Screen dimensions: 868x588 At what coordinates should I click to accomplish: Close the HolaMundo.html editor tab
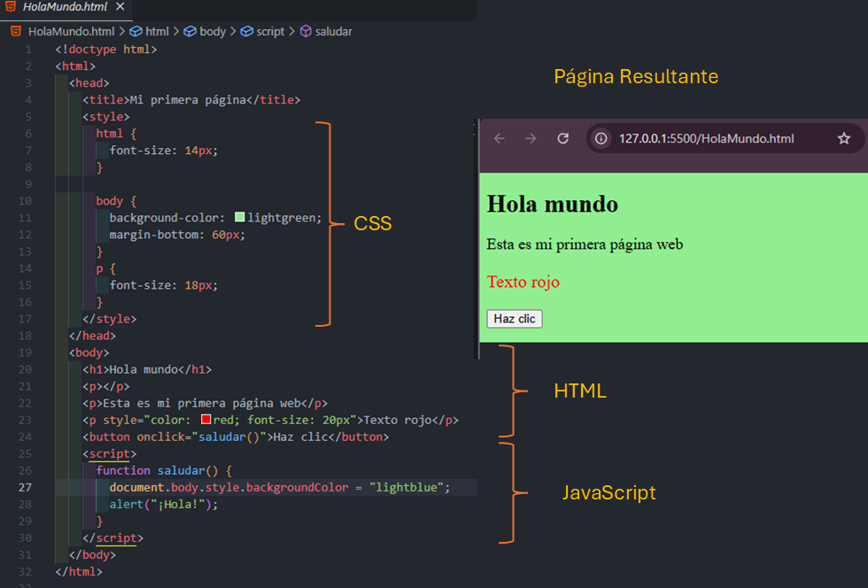click(120, 7)
